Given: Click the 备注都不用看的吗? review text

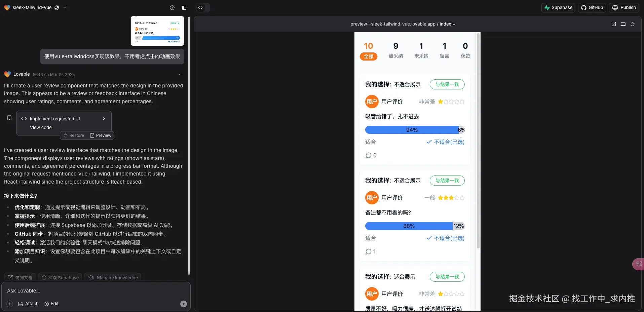Looking at the screenshot, I should [388, 213].
